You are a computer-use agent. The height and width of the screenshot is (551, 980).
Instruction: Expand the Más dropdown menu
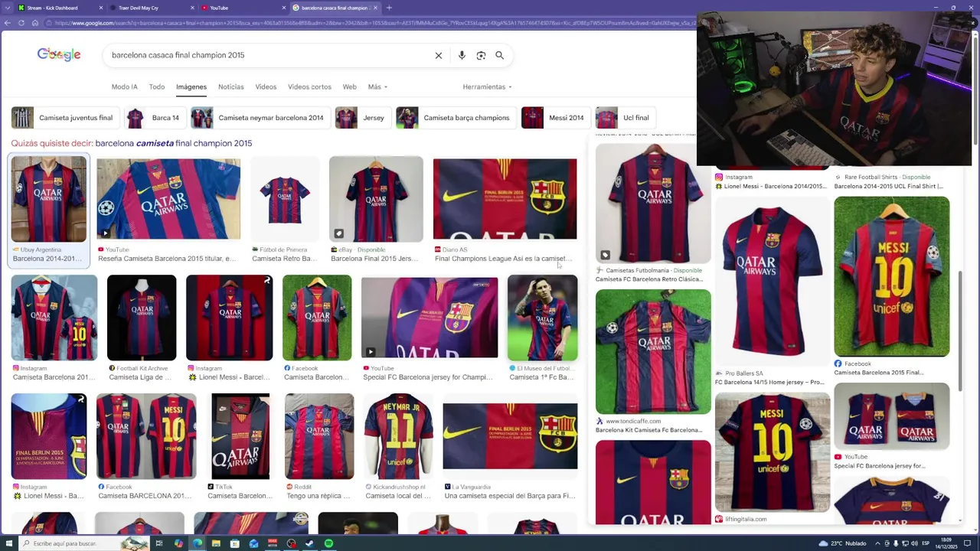[x=377, y=86]
